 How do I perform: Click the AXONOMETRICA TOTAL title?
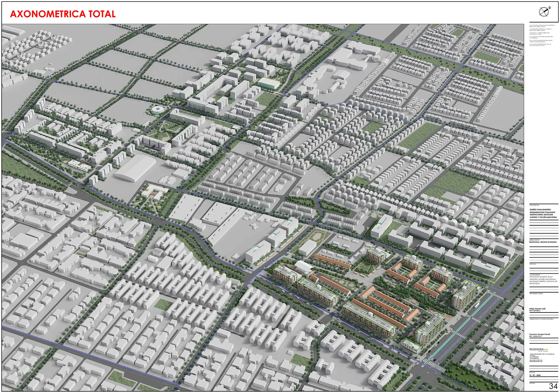coord(63,14)
